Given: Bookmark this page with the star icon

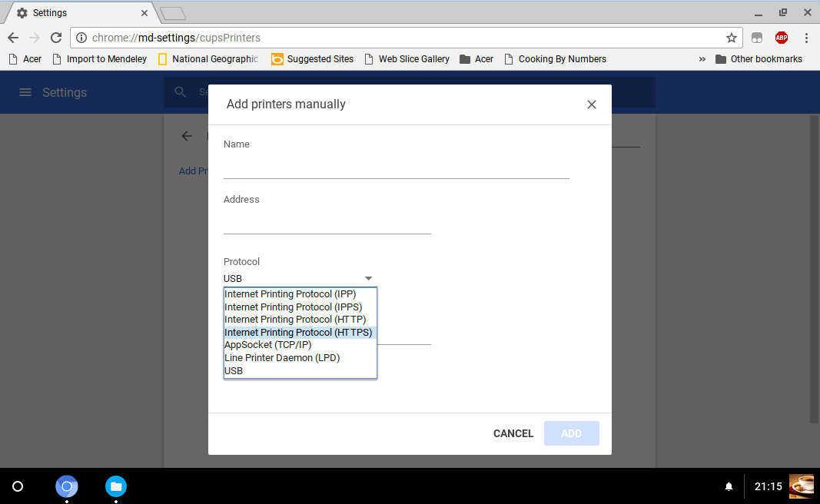Looking at the screenshot, I should [732, 38].
